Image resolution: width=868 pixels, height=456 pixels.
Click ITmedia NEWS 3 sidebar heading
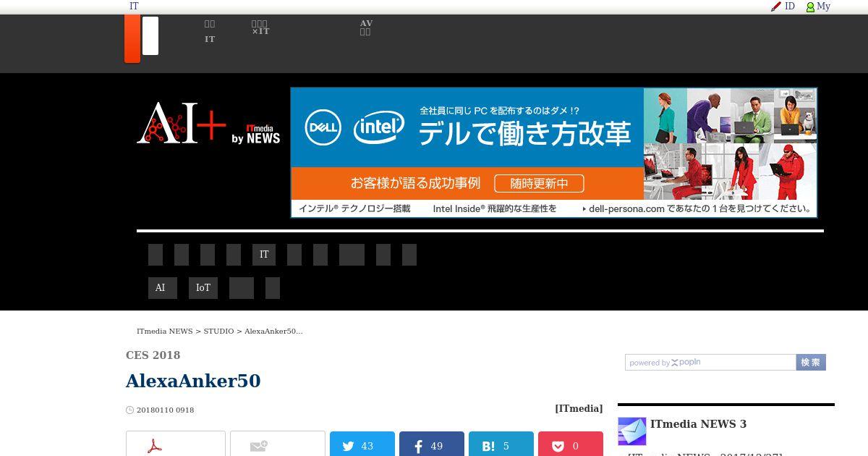coord(698,424)
